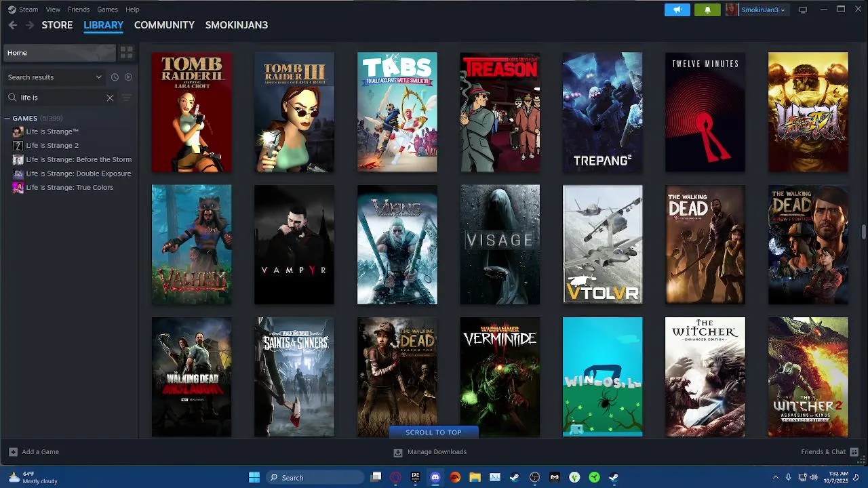The width and height of the screenshot is (868, 488).
Task: Open the Trepang2 game cover
Action: [x=603, y=112]
